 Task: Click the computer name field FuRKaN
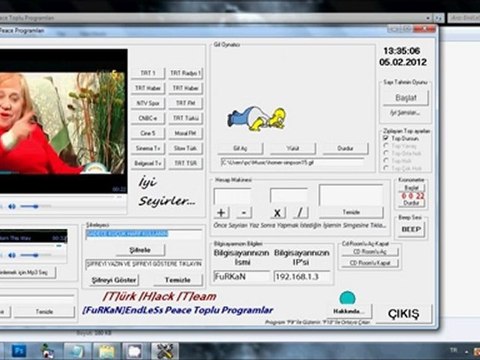coord(241,277)
